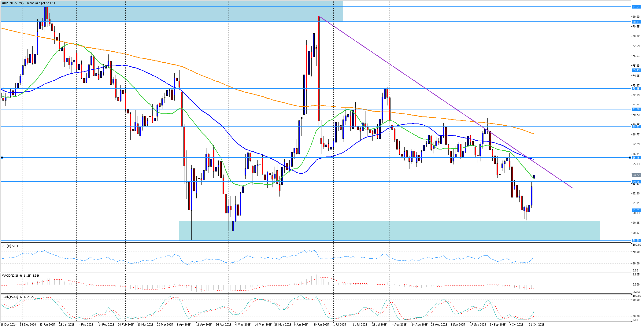Select the 21 Oct 2025 date label

pyautogui.click(x=537, y=324)
